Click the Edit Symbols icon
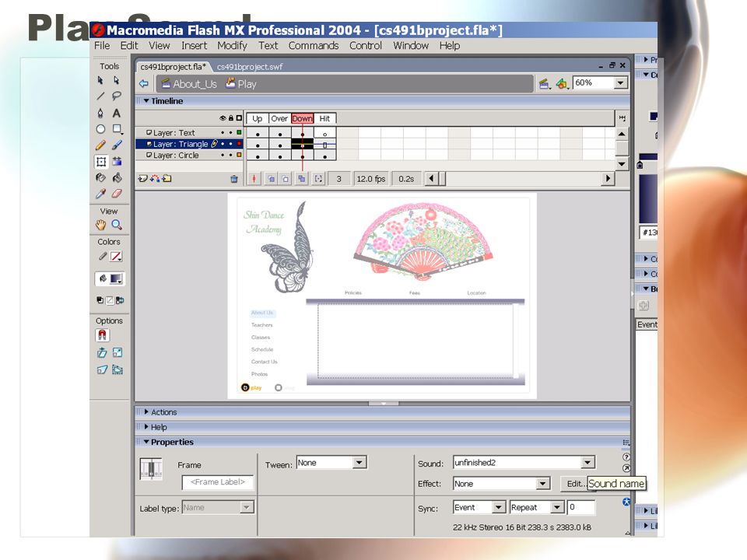The image size is (747, 560). [x=562, y=84]
